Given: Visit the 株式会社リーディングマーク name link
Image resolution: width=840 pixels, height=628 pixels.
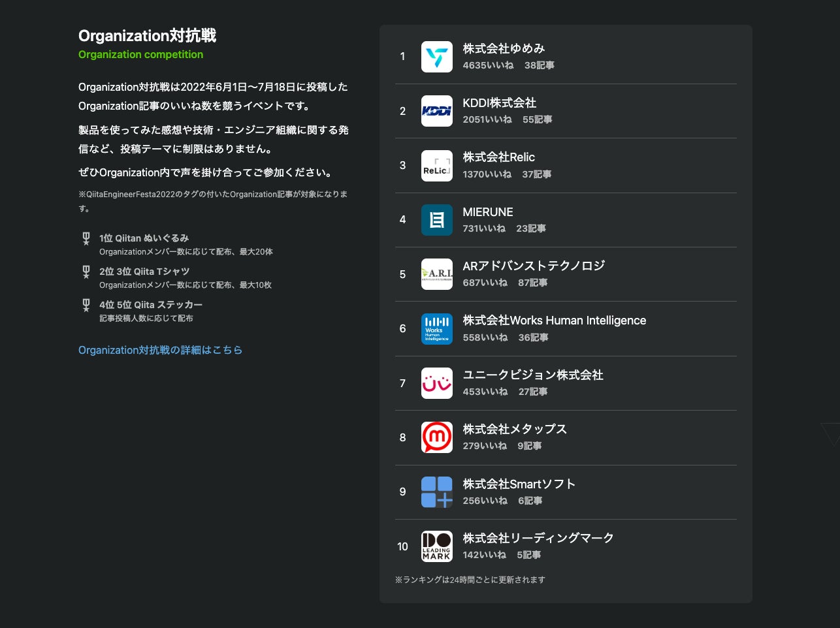Looking at the screenshot, I should (538, 538).
